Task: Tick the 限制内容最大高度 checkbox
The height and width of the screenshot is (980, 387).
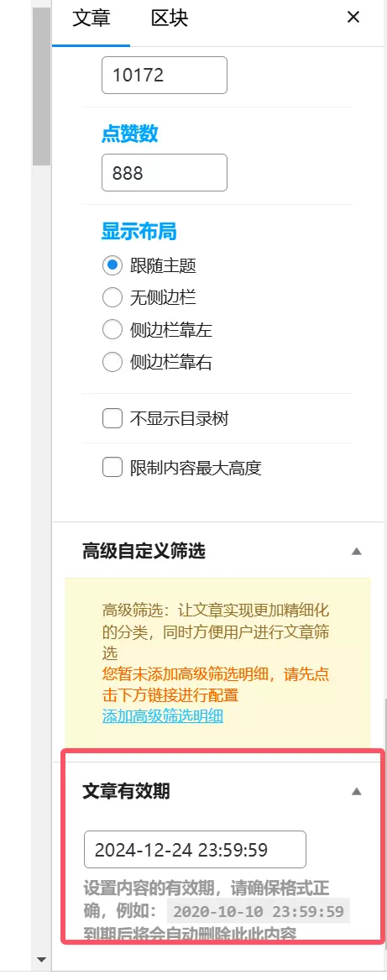Action: point(112,467)
